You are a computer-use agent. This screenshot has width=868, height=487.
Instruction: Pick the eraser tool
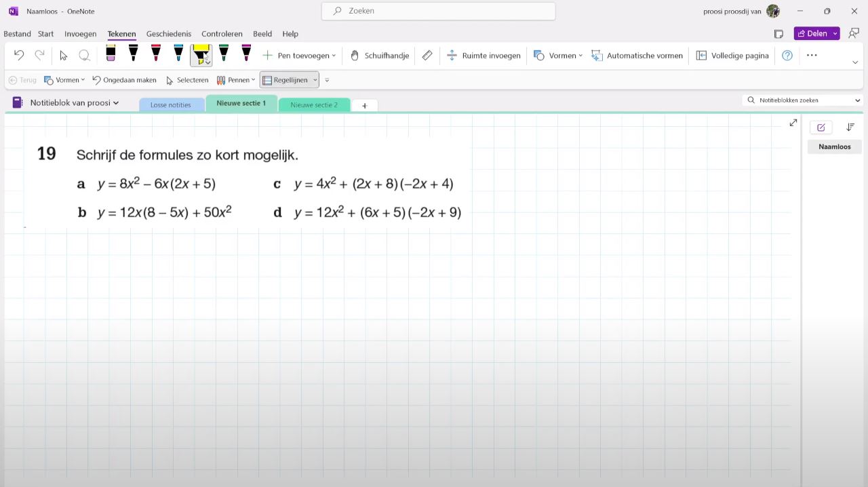pyautogui.click(x=111, y=54)
